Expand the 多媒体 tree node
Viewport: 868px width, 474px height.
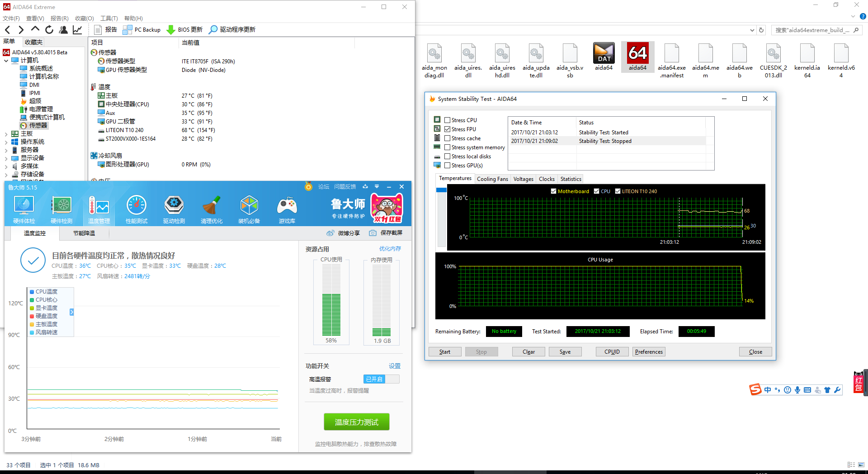pos(6,166)
